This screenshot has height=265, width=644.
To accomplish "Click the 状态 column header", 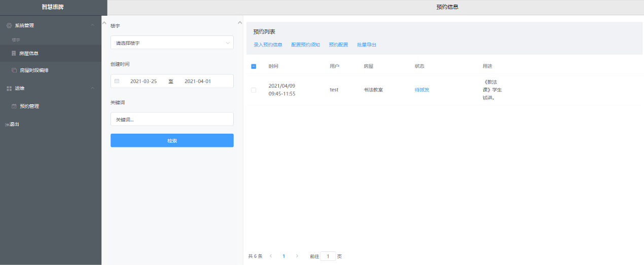I will 419,66.
